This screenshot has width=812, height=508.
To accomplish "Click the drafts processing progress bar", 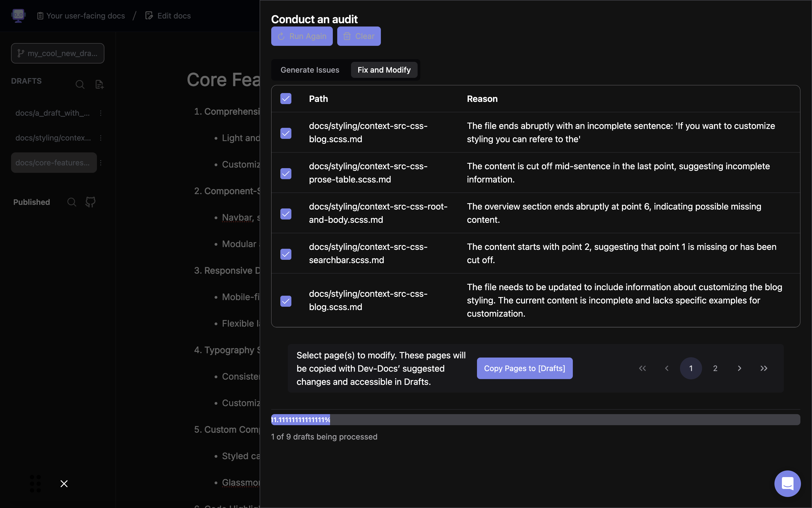I will point(536,420).
